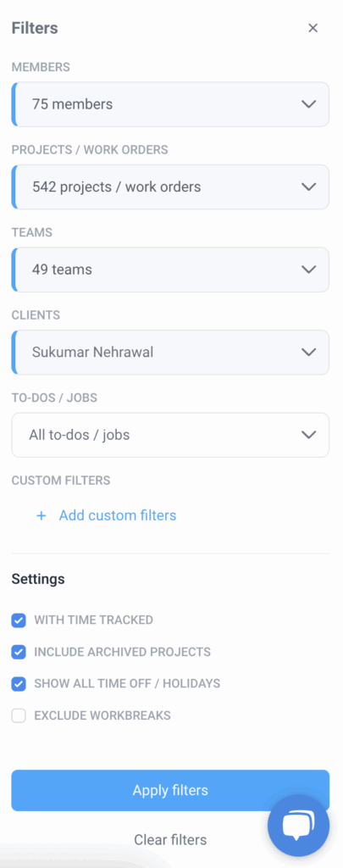Click the Clear filters link
Viewport: 343px width, 868px height.
tap(170, 840)
